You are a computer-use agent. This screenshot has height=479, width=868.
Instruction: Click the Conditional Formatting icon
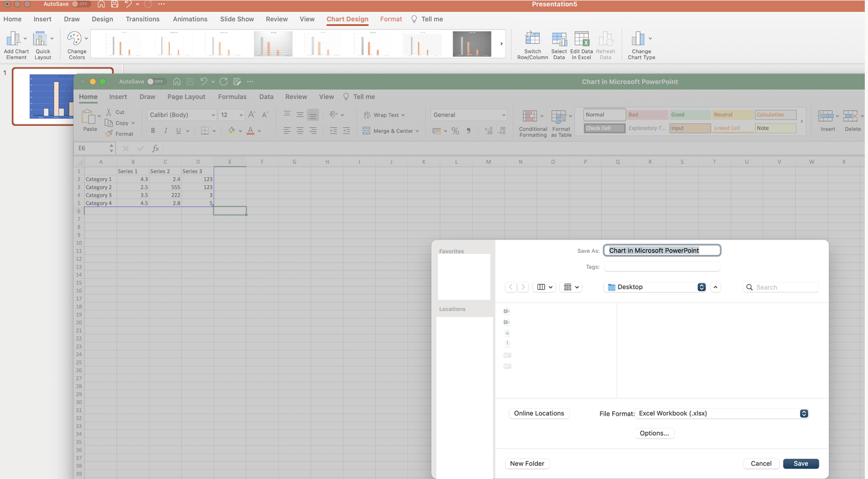pyautogui.click(x=530, y=117)
